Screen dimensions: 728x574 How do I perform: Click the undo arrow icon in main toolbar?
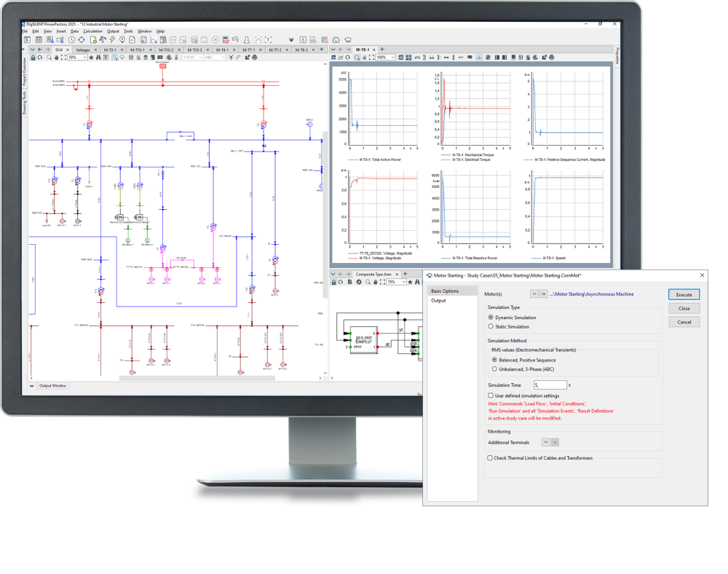(235, 40)
